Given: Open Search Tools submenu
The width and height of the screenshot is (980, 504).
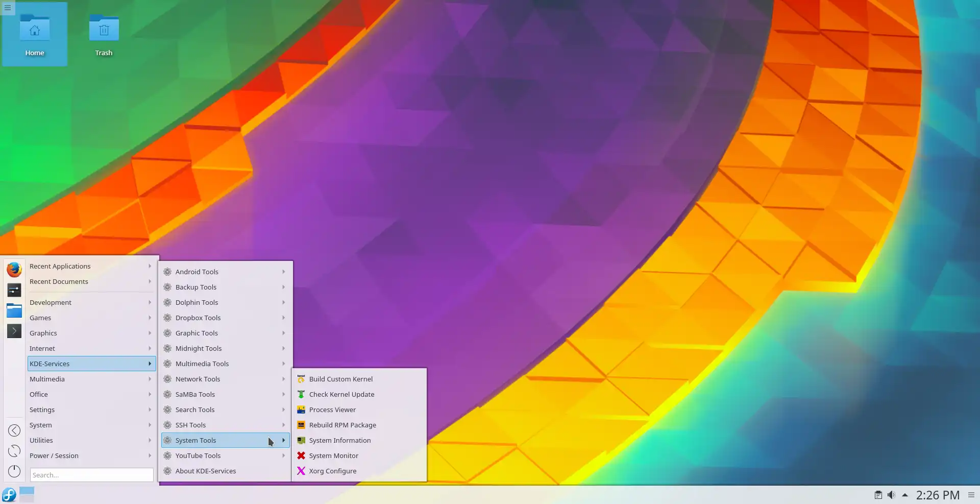Looking at the screenshot, I should (225, 410).
